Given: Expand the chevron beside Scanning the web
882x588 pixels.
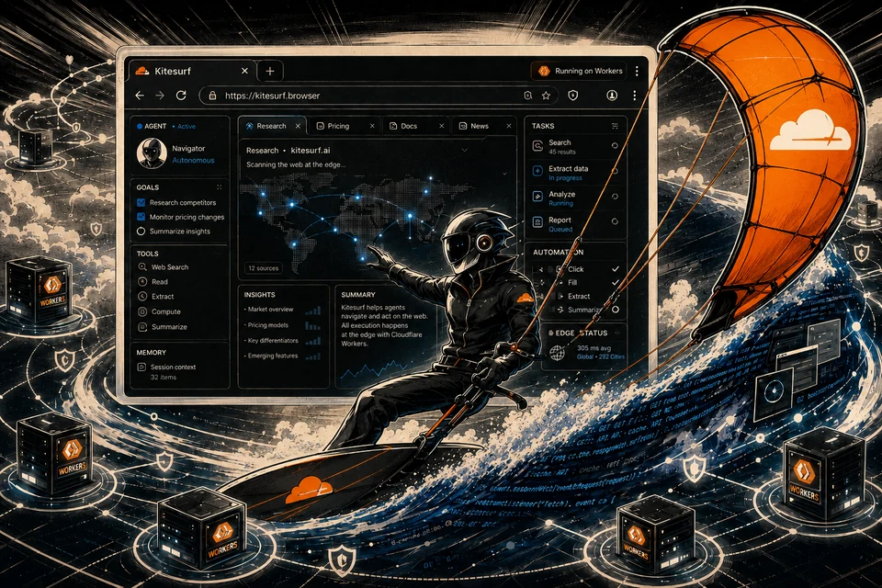Looking at the screenshot, I should point(504,174).
